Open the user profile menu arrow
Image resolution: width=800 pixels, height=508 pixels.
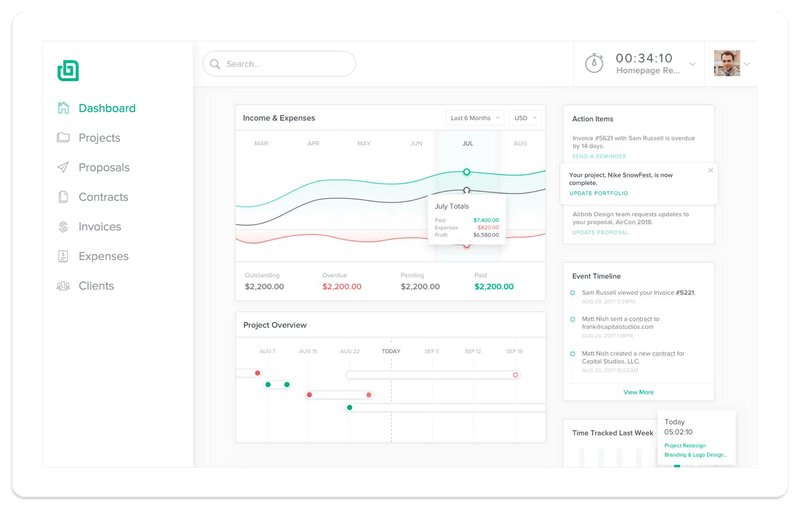(747, 64)
